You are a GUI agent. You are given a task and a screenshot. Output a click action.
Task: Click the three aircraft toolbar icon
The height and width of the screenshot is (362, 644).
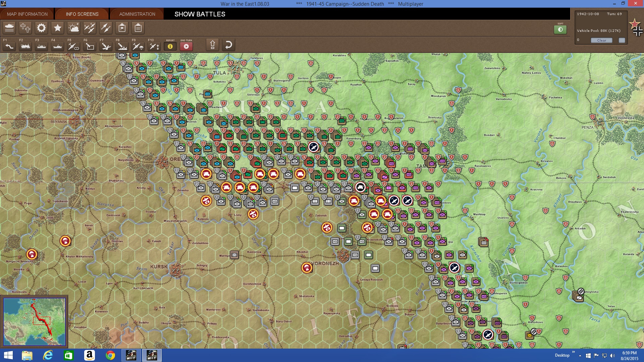90,28
